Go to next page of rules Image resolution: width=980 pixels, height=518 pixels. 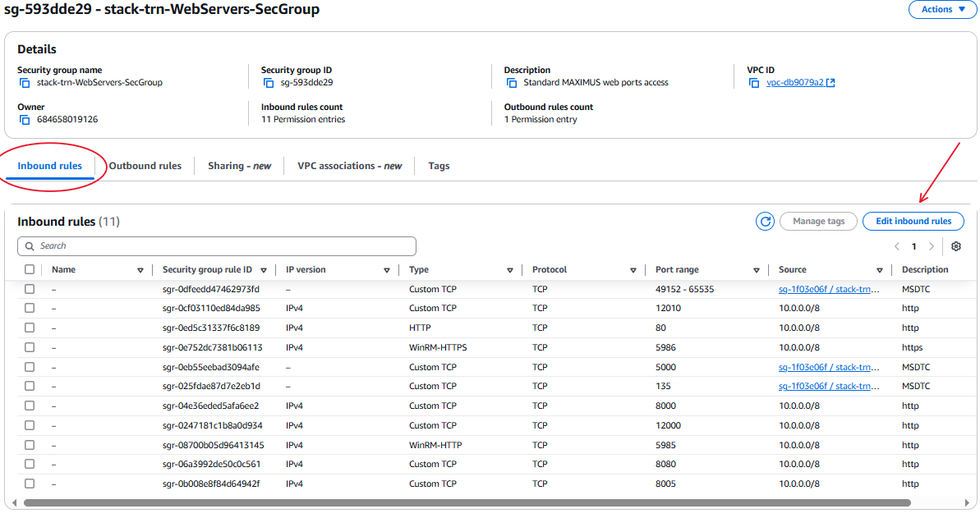(x=931, y=246)
